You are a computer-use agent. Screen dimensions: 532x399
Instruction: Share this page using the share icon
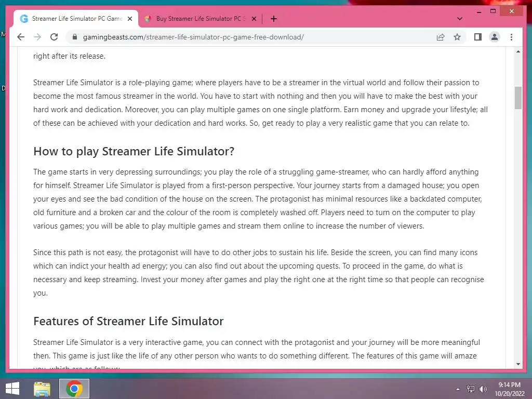(x=441, y=37)
